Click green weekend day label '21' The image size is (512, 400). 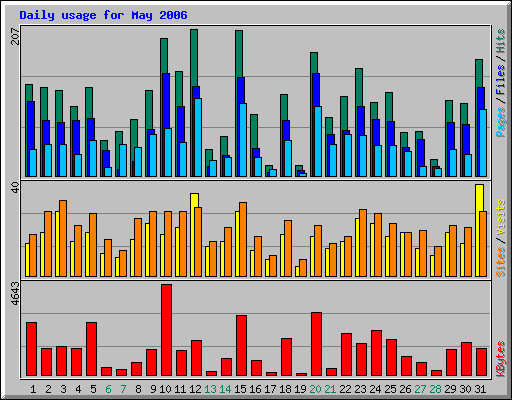[330, 389]
